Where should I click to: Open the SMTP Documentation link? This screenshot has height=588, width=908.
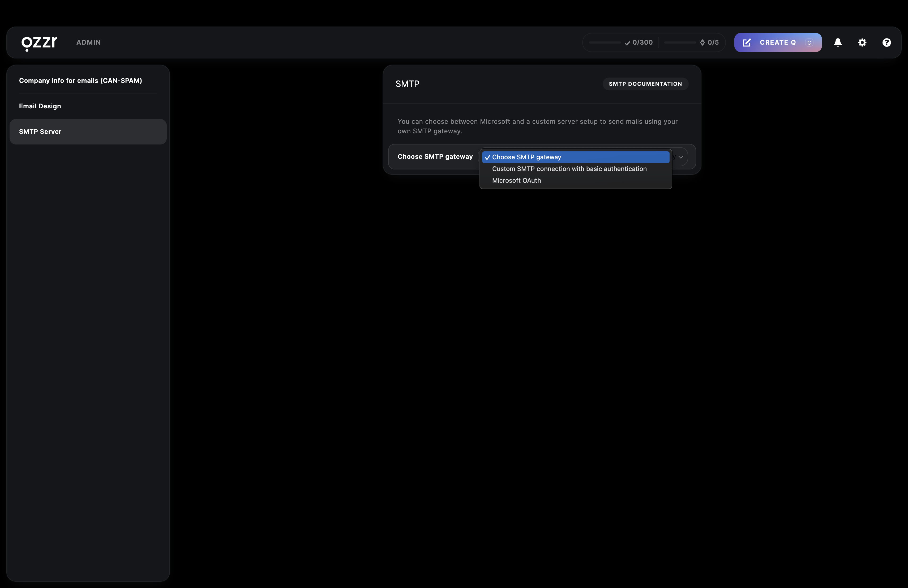point(645,84)
